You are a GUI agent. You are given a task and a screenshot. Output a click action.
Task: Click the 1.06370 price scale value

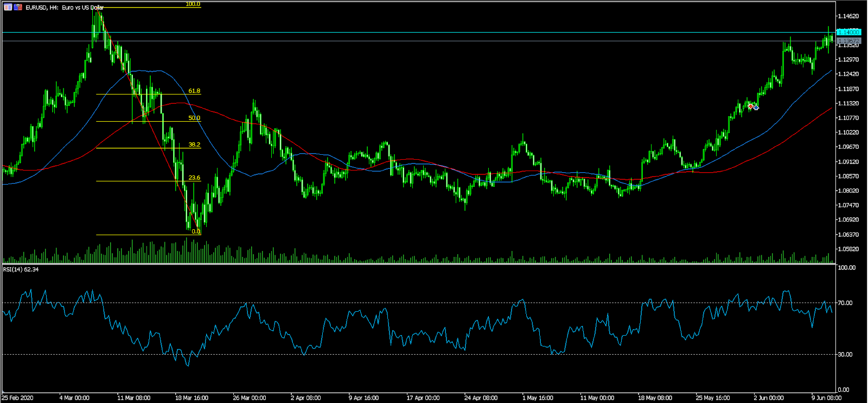click(848, 235)
